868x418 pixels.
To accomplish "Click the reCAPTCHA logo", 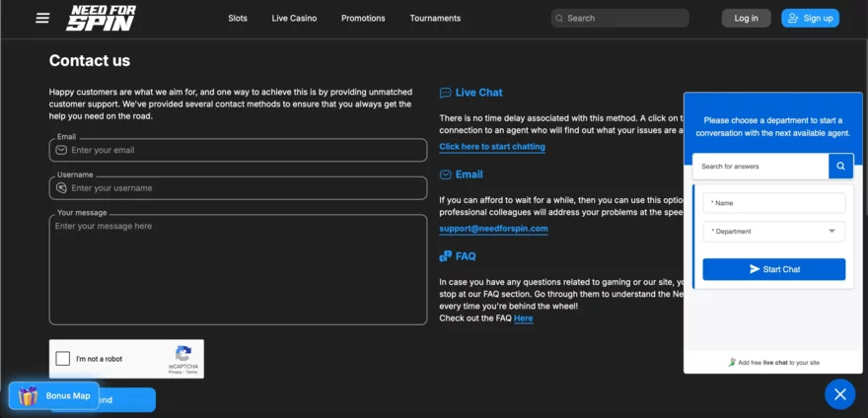I will tap(182, 353).
